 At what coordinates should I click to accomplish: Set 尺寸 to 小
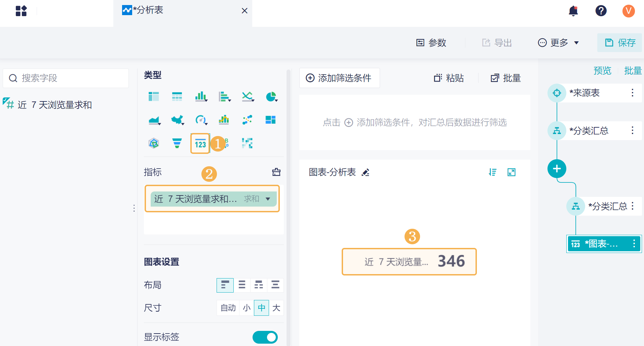point(247,308)
